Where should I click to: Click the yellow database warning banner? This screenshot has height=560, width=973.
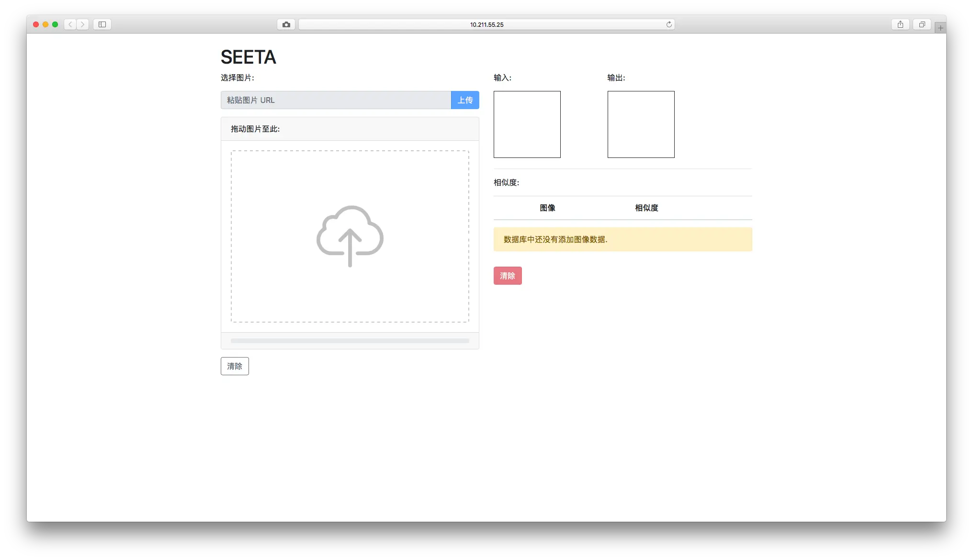point(622,239)
